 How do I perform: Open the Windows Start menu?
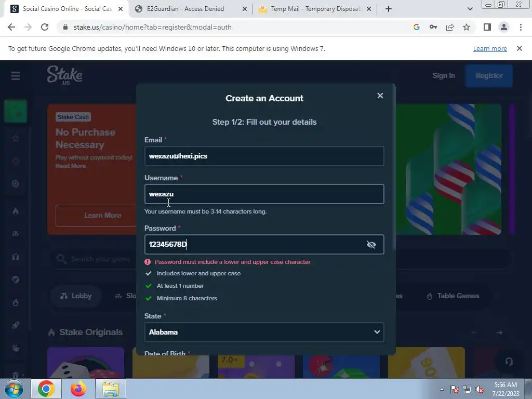click(x=14, y=389)
